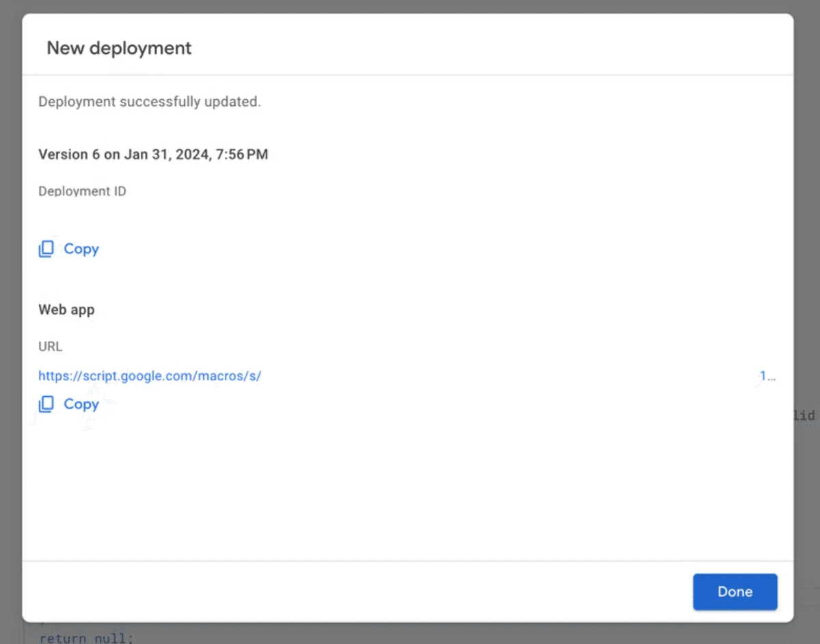Click the truncated URL ending '1...'
Screen dimensions: 820x644
767,376
